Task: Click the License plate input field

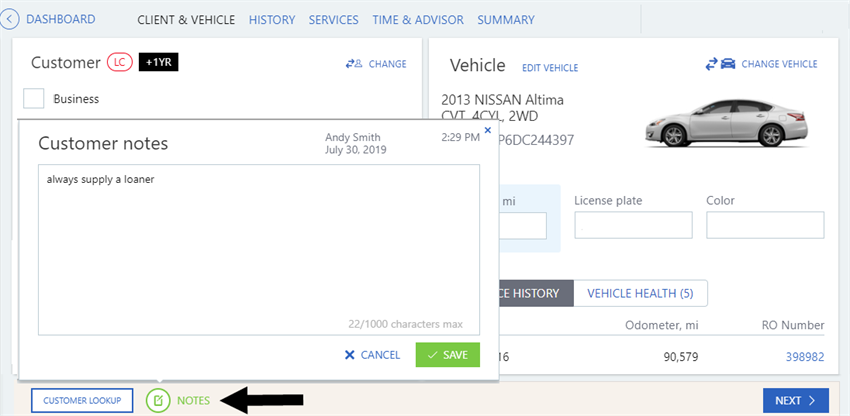Action: pos(633,226)
